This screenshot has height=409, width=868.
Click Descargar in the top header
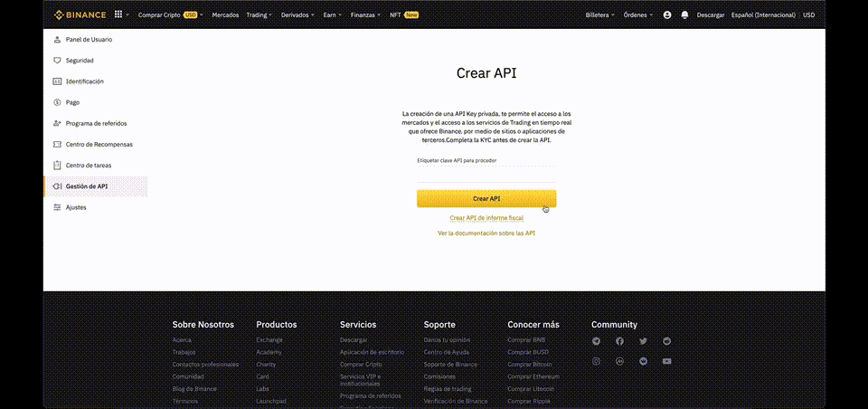[x=711, y=15]
